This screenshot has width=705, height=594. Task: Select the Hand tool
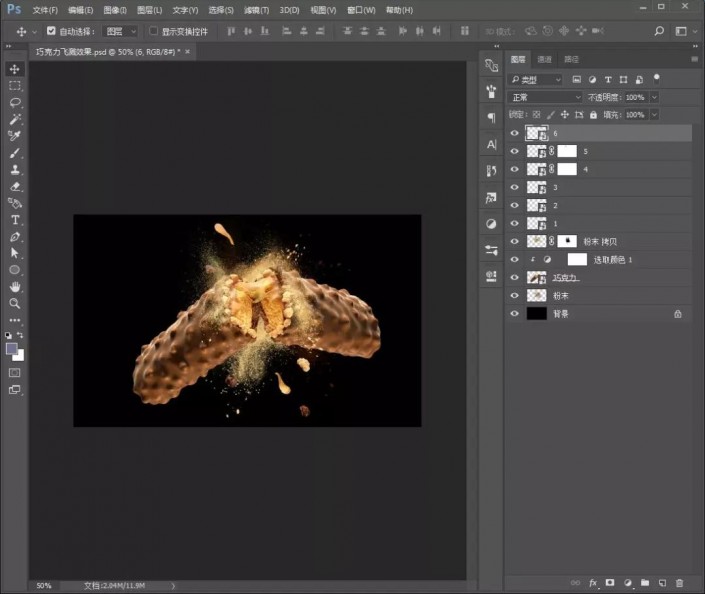point(14,286)
